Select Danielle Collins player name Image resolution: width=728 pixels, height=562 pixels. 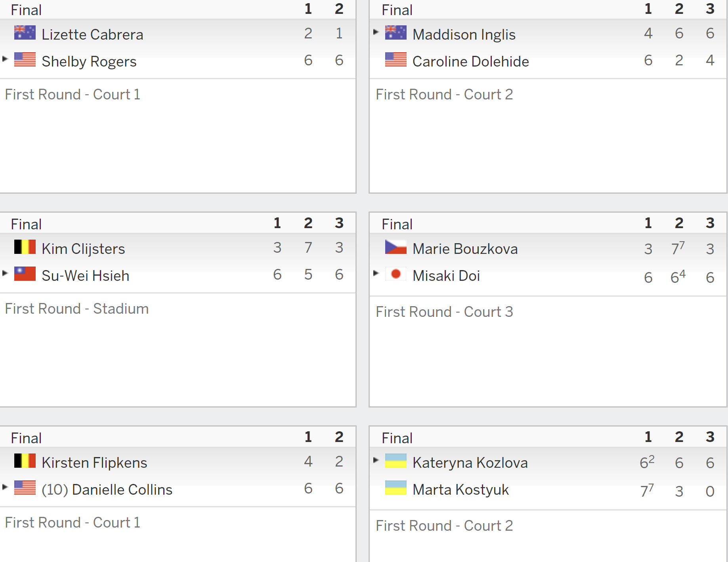tap(122, 490)
